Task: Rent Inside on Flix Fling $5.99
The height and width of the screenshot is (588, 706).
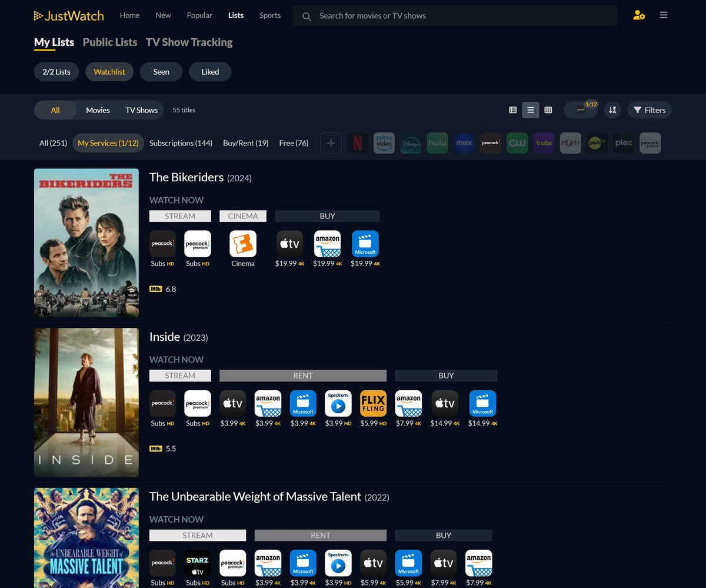Action: (x=374, y=403)
